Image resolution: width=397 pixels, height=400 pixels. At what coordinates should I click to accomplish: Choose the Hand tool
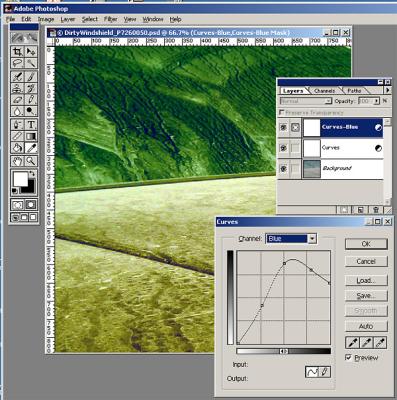tap(17, 161)
